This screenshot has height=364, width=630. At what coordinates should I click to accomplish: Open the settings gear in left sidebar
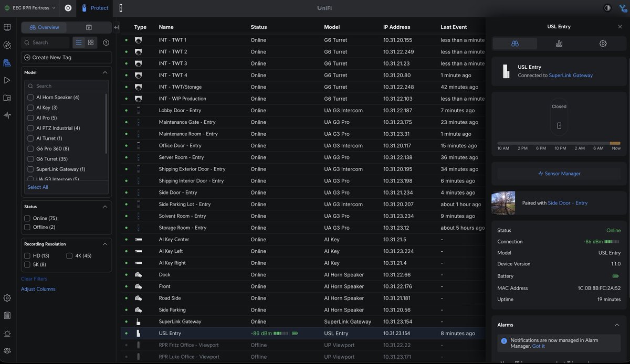7,298
